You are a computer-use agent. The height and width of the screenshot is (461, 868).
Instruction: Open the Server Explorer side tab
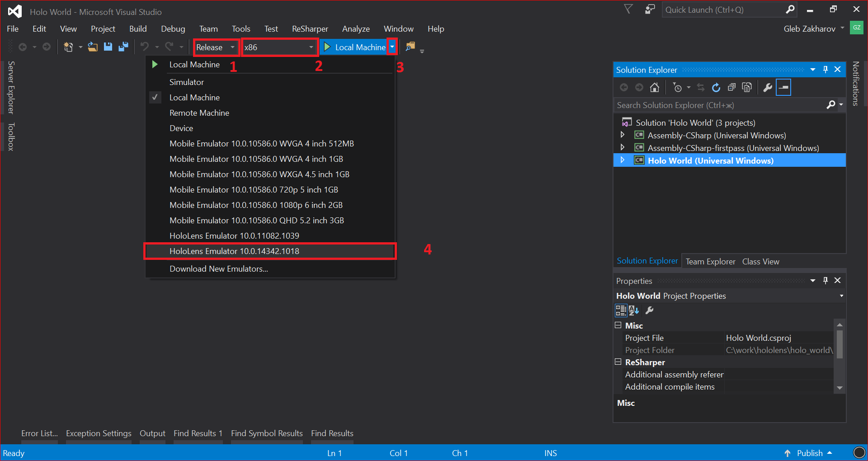point(11,87)
